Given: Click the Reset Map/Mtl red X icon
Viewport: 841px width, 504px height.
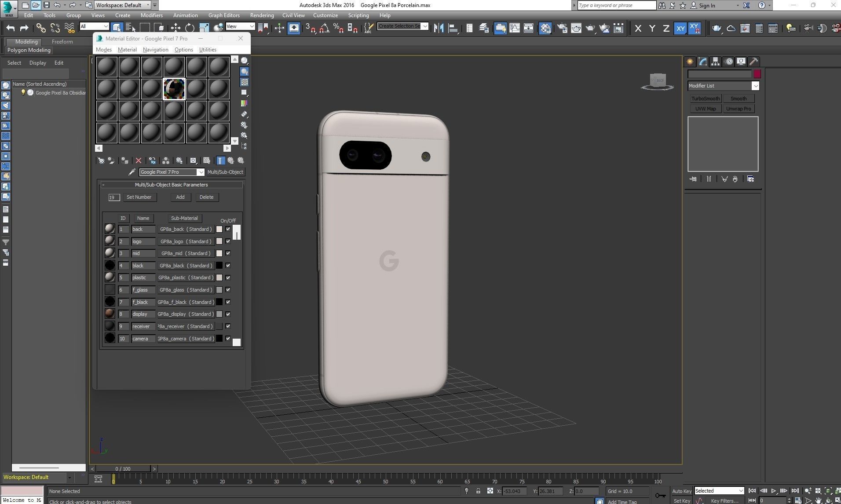Looking at the screenshot, I should pyautogui.click(x=139, y=161).
